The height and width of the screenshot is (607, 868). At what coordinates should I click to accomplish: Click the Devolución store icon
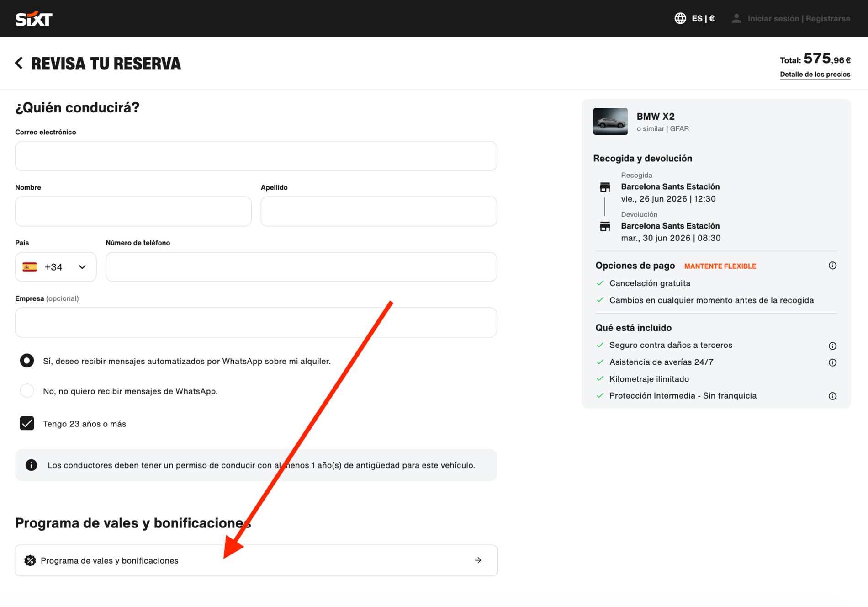tap(605, 226)
